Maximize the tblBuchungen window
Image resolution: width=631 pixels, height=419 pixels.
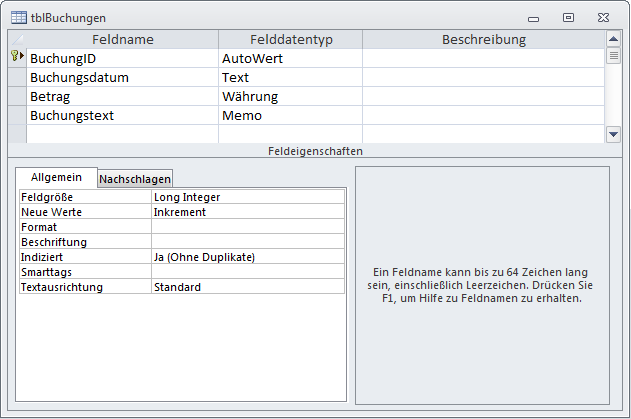pos(568,17)
